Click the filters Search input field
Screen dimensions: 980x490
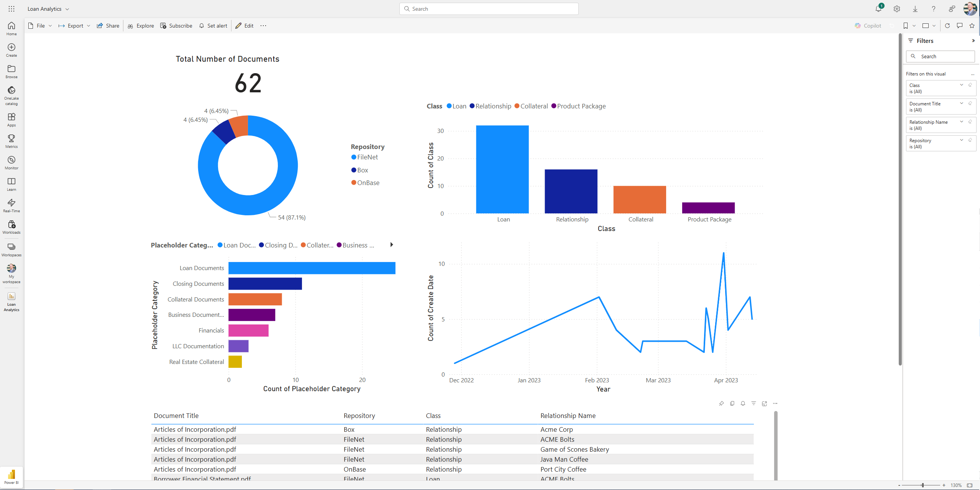[x=940, y=56]
